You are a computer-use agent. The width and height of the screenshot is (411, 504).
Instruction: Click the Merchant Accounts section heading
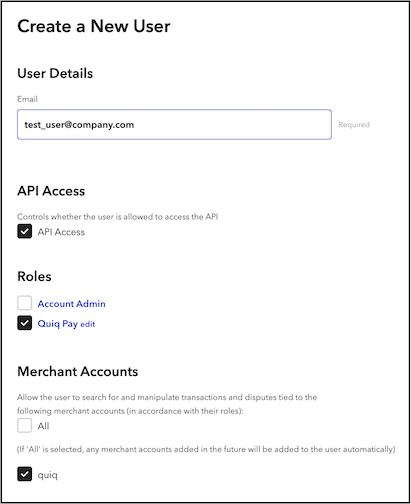[x=78, y=371]
